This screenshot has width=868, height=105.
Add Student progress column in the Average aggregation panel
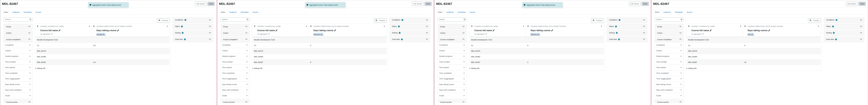coord(30,56)
